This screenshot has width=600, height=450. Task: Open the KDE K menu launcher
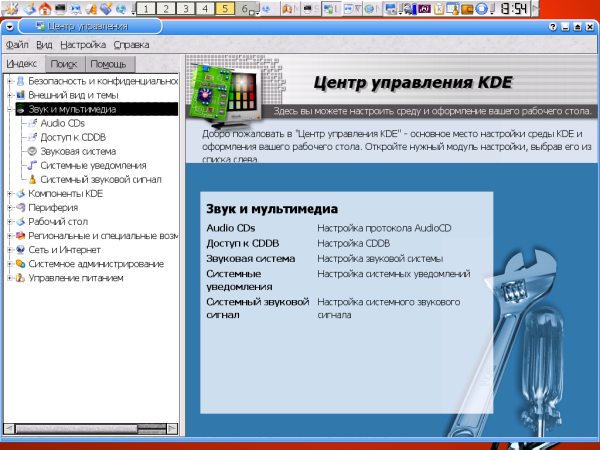point(11,8)
